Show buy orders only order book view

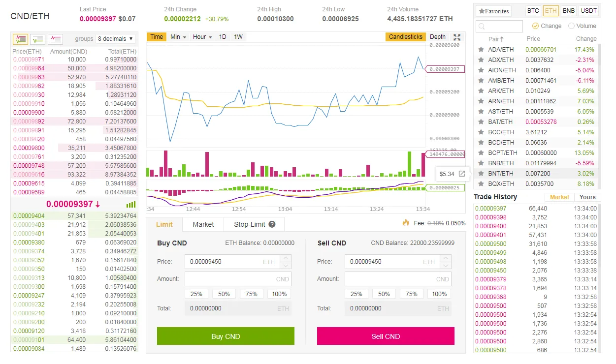pos(38,39)
